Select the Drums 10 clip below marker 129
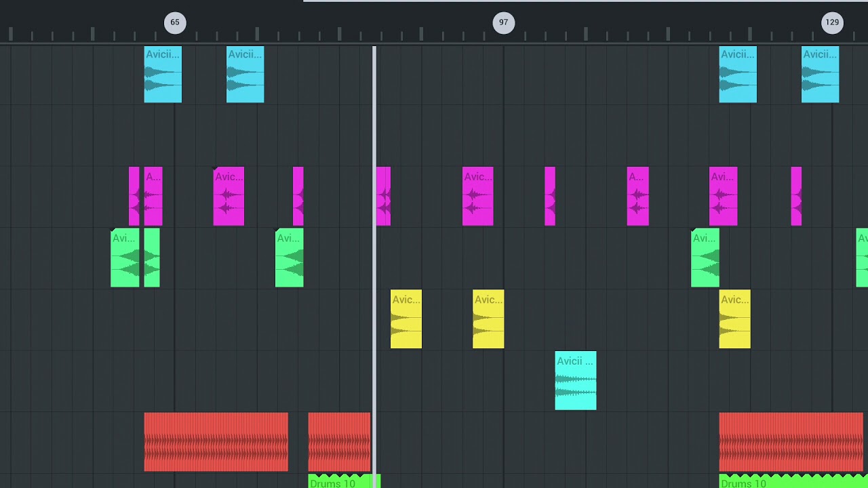868x488 pixels. [793, 481]
